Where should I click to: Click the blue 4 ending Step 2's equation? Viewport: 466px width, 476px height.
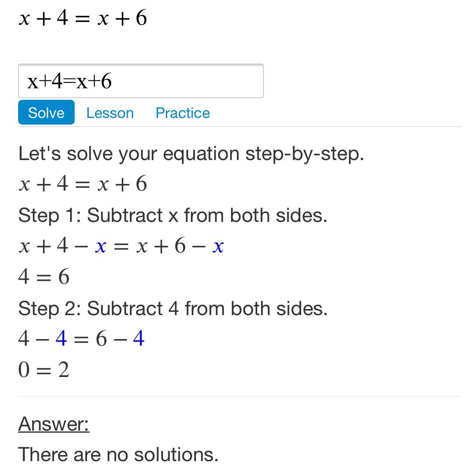139,339
